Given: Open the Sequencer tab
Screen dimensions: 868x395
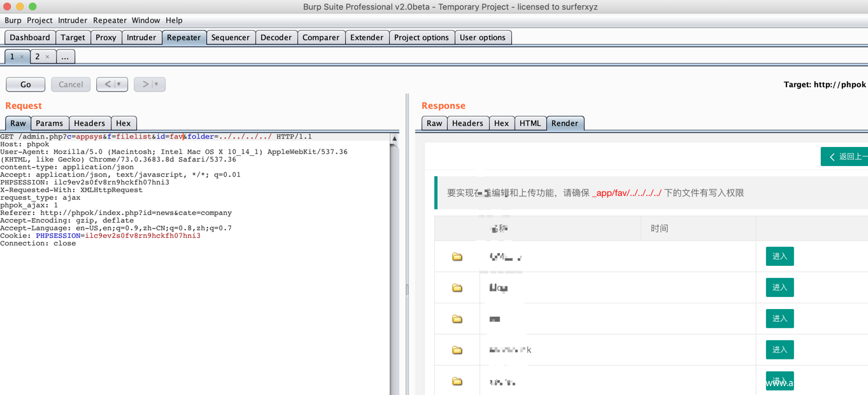Looking at the screenshot, I should (x=231, y=38).
